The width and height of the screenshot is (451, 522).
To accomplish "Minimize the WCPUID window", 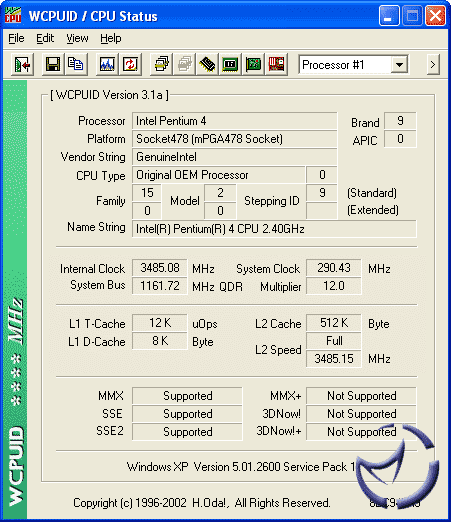I will tap(389, 16).
